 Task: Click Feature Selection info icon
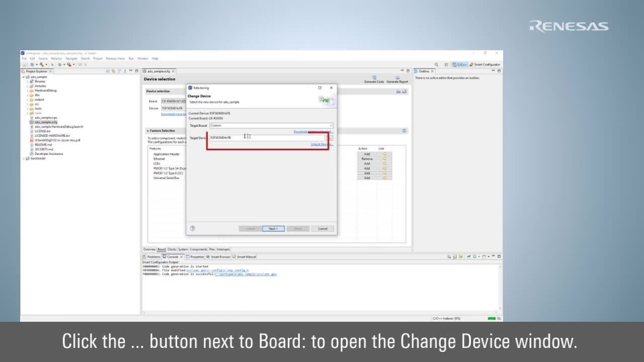(x=405, y=131)
